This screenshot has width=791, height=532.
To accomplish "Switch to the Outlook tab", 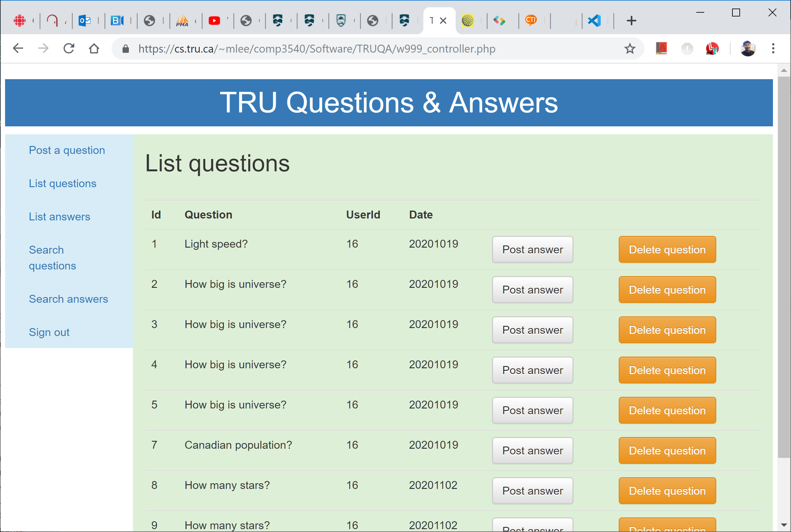I will [x=85, y=21].
